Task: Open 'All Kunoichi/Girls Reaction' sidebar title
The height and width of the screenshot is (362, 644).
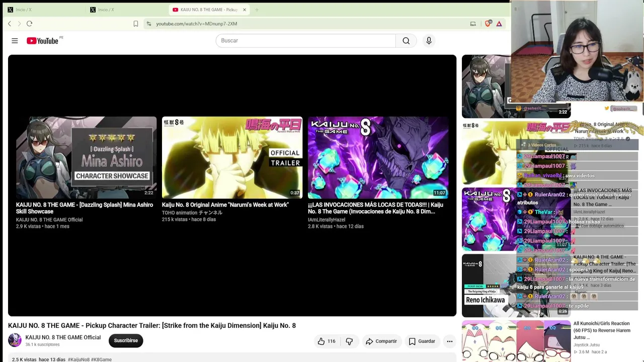Action: tap(602, 330)
